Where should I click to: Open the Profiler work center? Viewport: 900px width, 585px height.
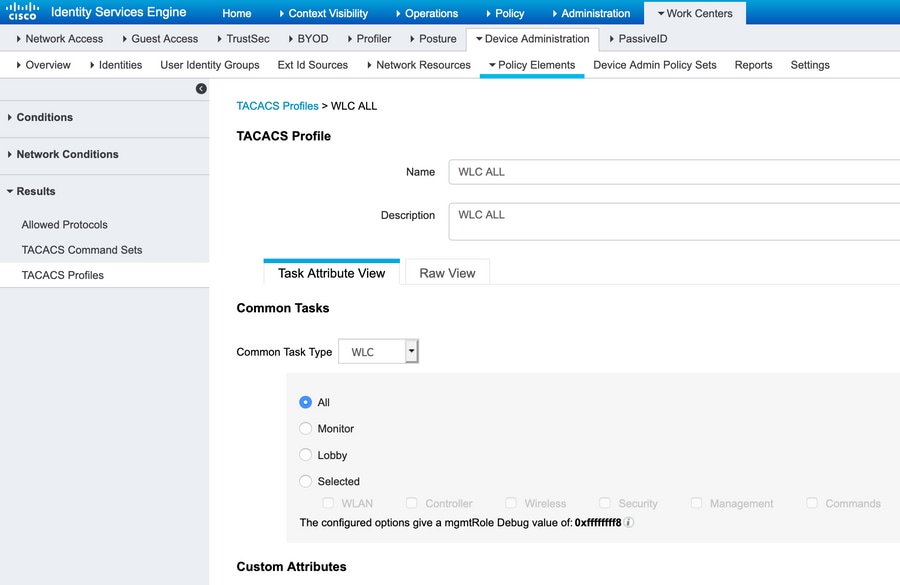pos(369,38)
